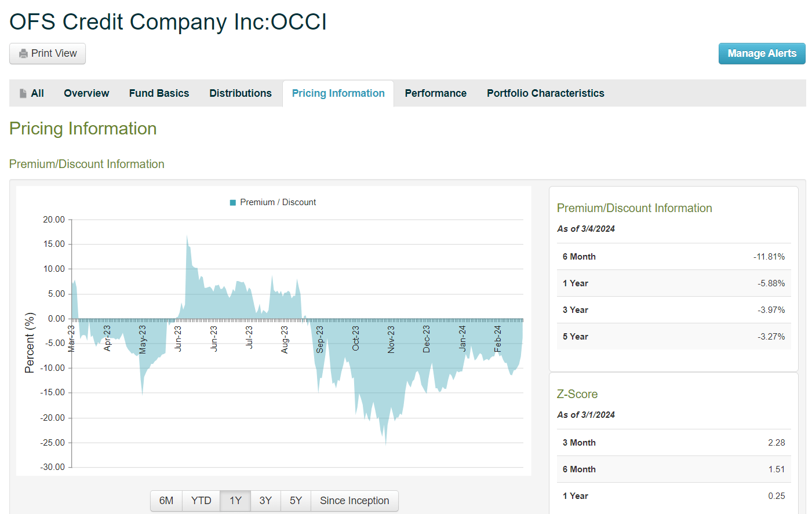Screen dimensions: 812x514
Task: Click the 3 Month Z-Score value
Action: (777, 442)
